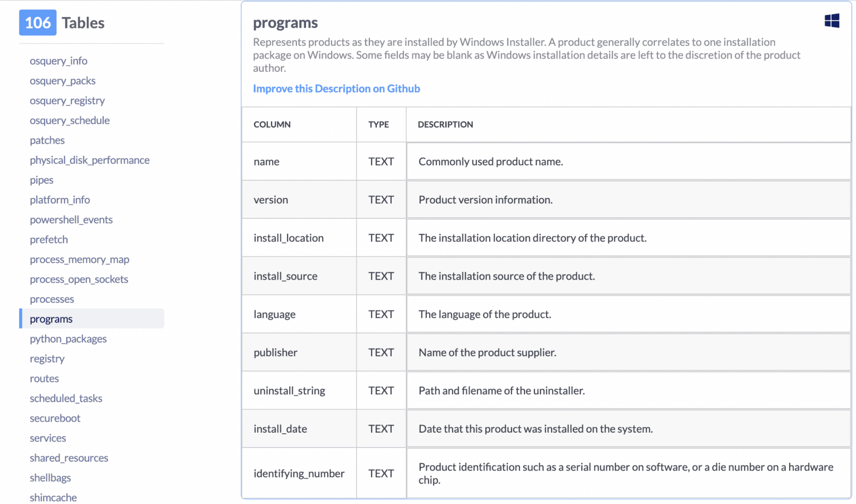Click the Windows platform logo icon
856x504 pixels.
[831, 21]
